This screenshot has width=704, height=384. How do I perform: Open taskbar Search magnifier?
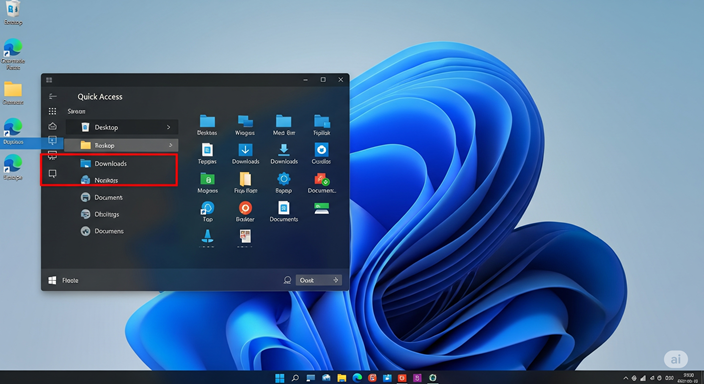[x=295, y=378]
